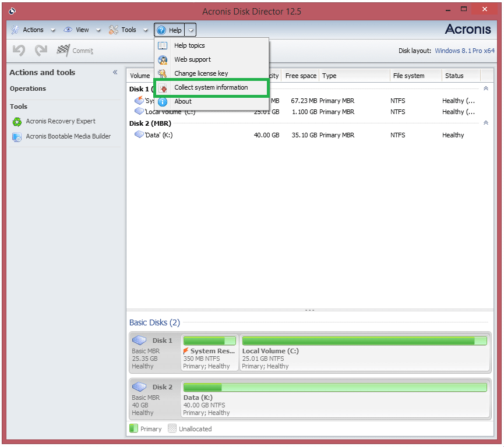Click the System Reserved flag icon in the disk map
Image resolution: width=504 pixels, height=447 pixels.
click(x=185, y=350)
